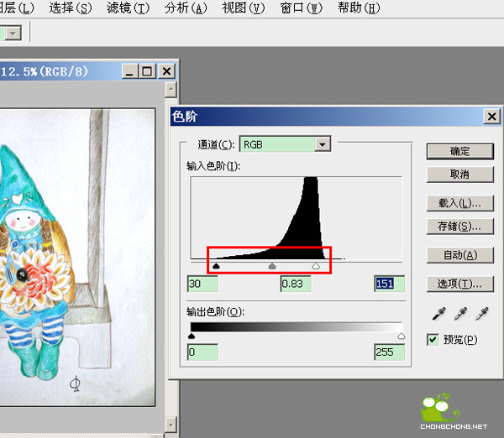Open the 通道 channel RGB dropdown

(x=323, y=144)
